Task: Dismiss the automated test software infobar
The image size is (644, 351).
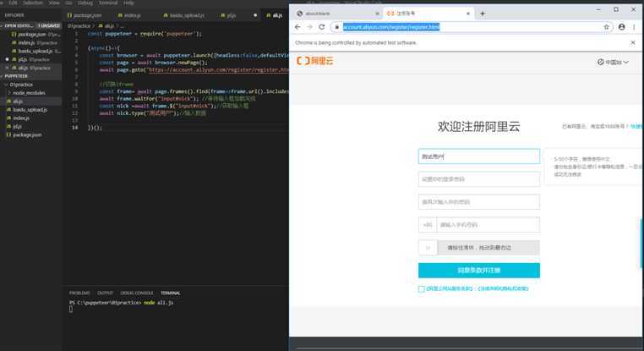Action: [633, 42]
